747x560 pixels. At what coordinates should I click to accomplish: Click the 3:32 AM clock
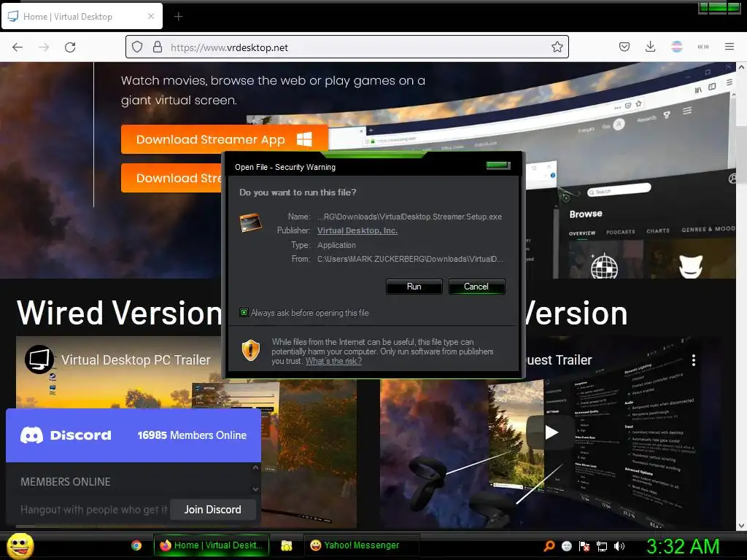click(x=683, y=546)
